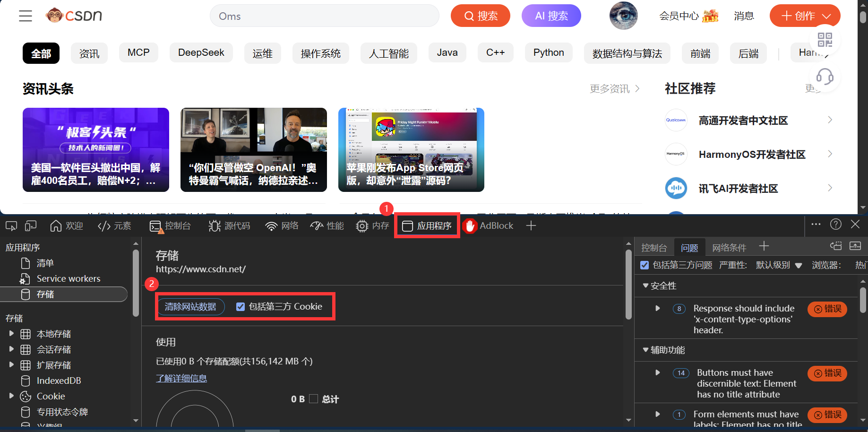Expand the Cookie item in the storage sidebar
Screen dimensions: 868x432
pyautogui.click(x=11, y=396)
